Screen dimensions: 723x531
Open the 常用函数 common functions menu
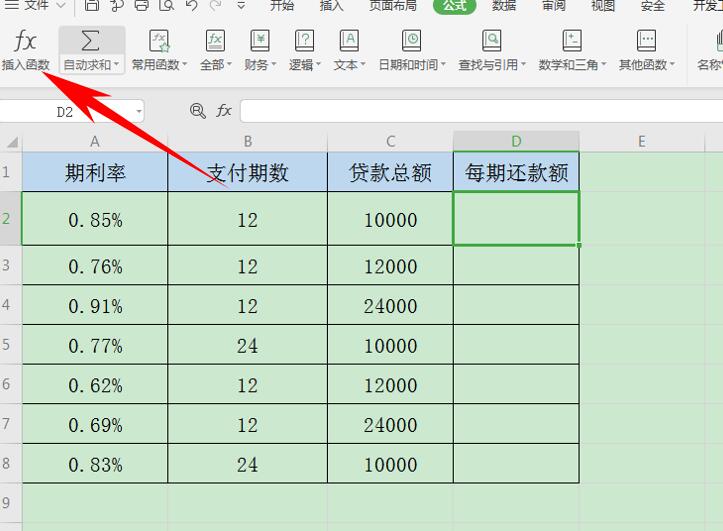(160, 50)
